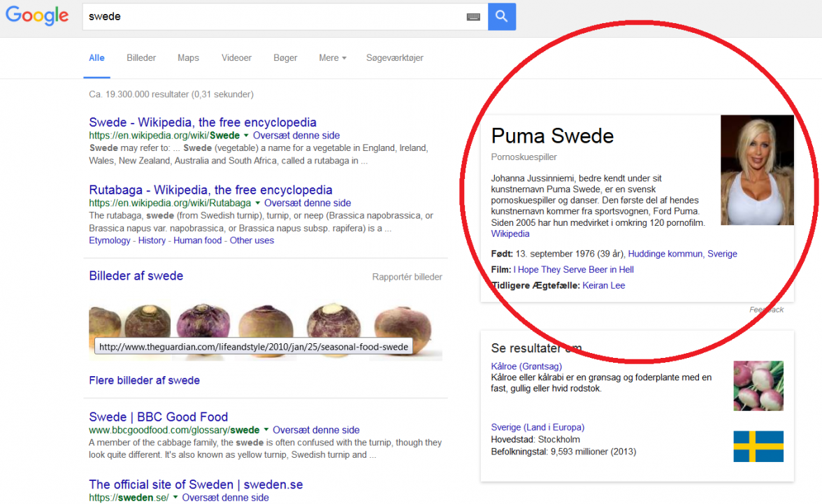Visit the Rutabaga Wikipedia result
This screenshot has width=822, height=504.
coord(210,189)
